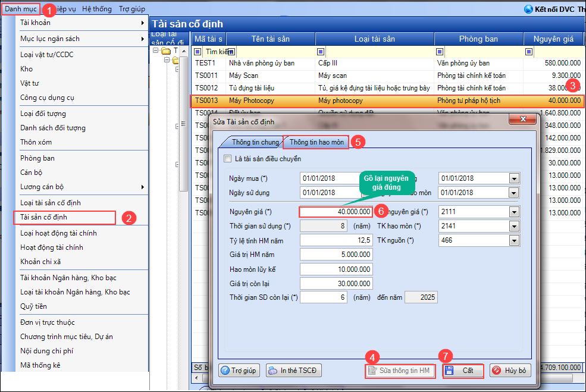This screenshot has height=392, width=586.
Task: Open the Hệ thống menu
Action: [x=97, y=9]
